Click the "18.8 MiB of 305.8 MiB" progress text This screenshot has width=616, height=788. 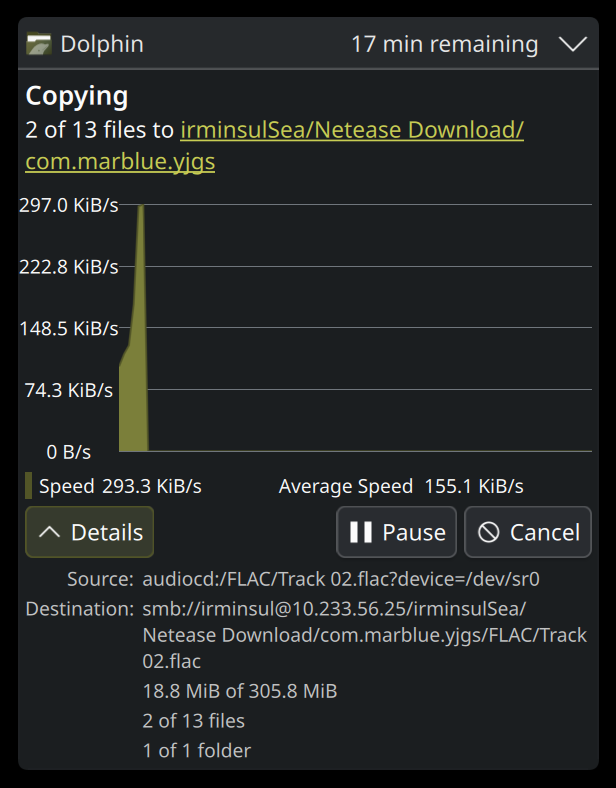pyautogui.click(x=240, y=691)
